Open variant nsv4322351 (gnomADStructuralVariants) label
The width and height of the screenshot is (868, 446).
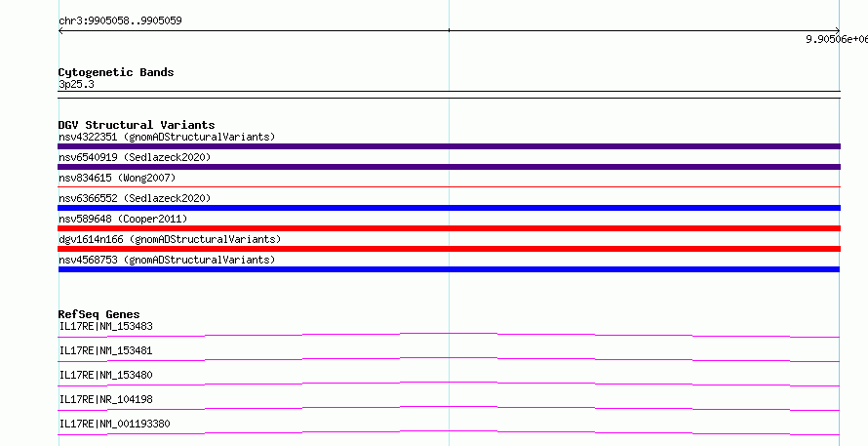click(167, 137)
